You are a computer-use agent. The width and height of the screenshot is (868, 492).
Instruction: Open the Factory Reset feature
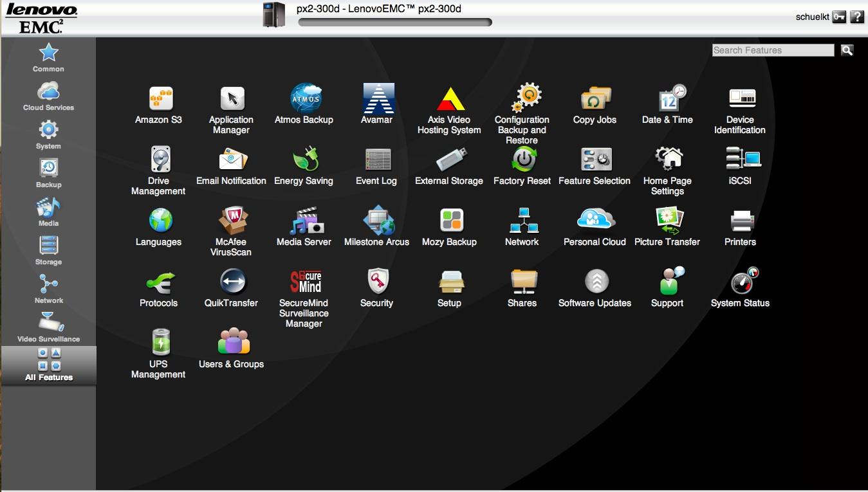(522, 160)
